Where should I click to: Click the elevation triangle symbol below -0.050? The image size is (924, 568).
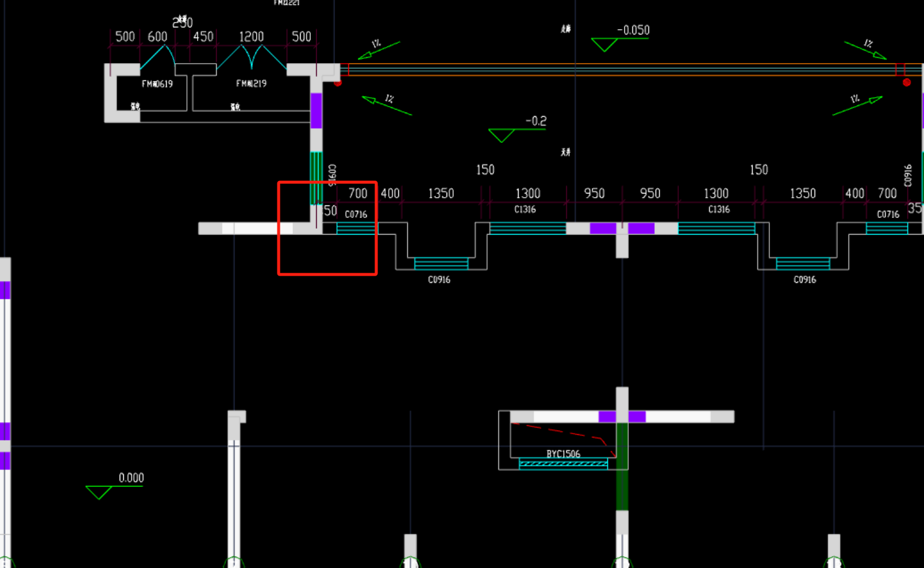tap(604, 45)
